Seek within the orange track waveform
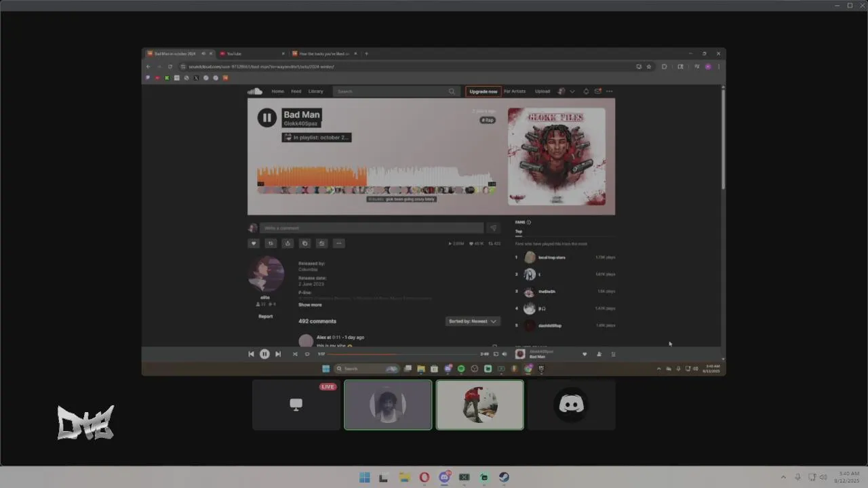Screen dimensions: 868x488 (x=312, y=176)
